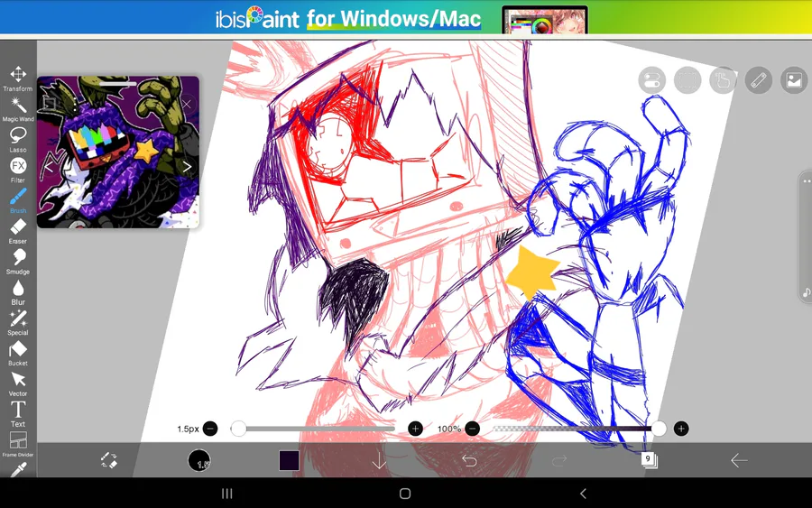
Task: Toggle the stabilizer switch icon
Action: click(x=652, y=80)
